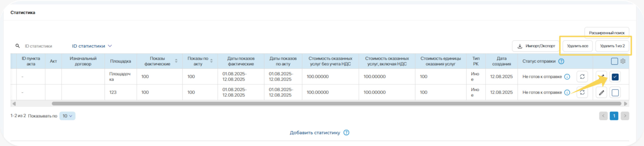Check the second row checkbox
644x146 pixels.
[615, 93]
